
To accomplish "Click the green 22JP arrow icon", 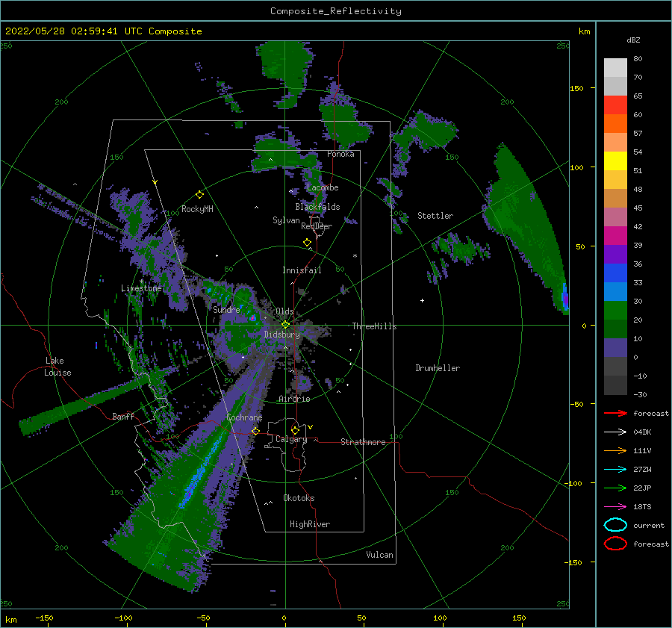I will (x=615, y=488).
